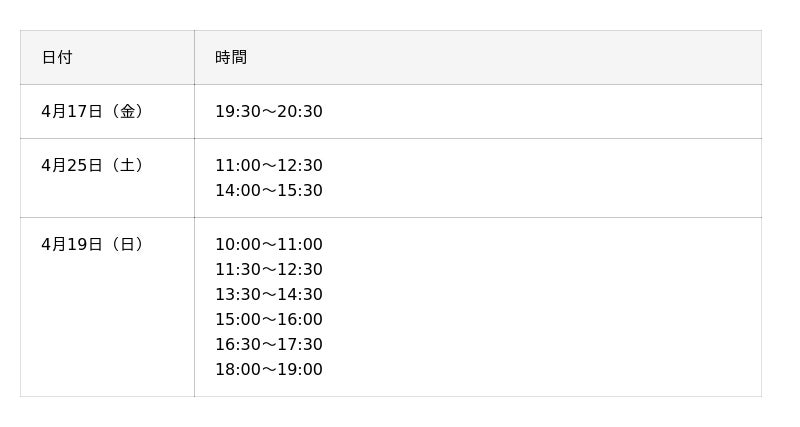Screen dimensions: 800x427
Task: Click the 15:00～16:00 time slot
Action: pos(268,319)
